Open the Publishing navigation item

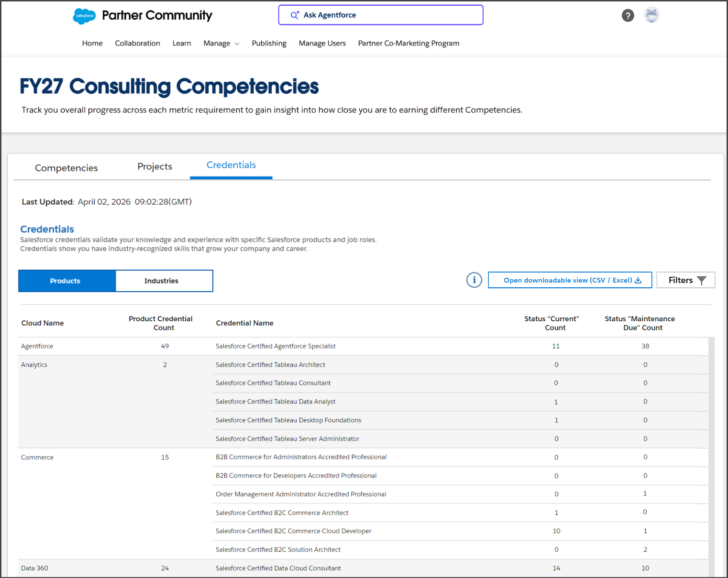pos(269,43)
